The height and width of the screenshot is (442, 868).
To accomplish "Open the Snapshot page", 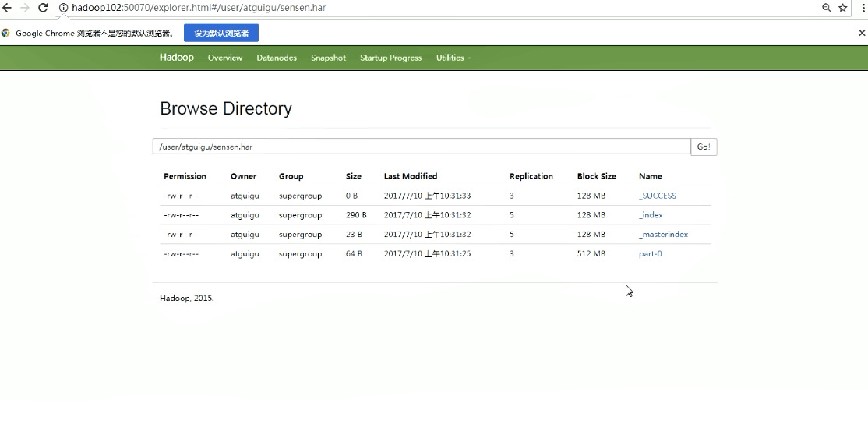I will pos(328,58).
